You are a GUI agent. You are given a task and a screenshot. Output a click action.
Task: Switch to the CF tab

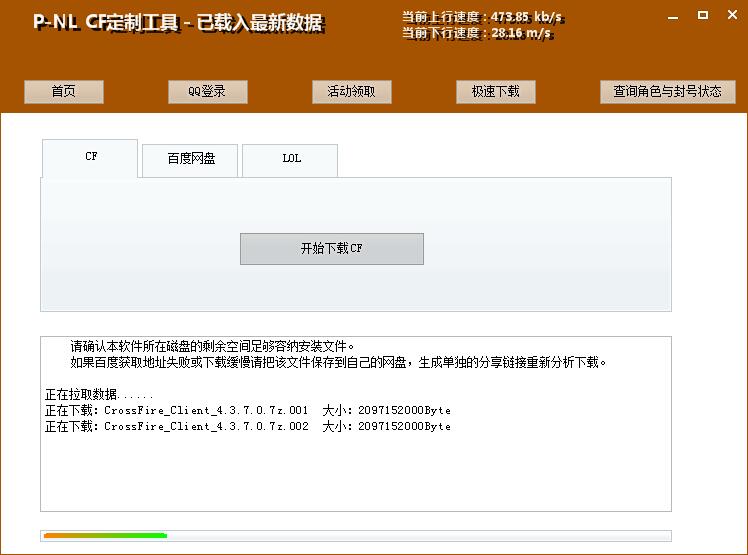[90, 158]
